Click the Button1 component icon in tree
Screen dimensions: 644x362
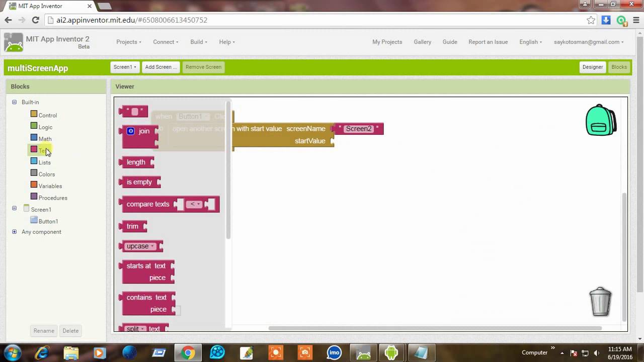coord(34,220)
